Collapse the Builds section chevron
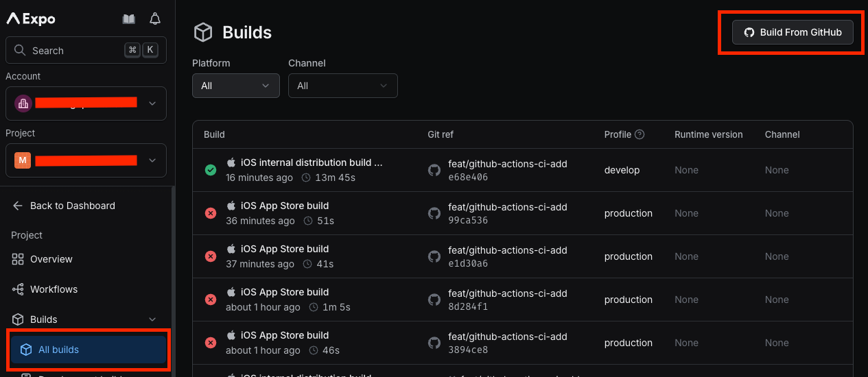Image resolution: width=868 pixels, height=377 pixels. (x=152, y=319)
